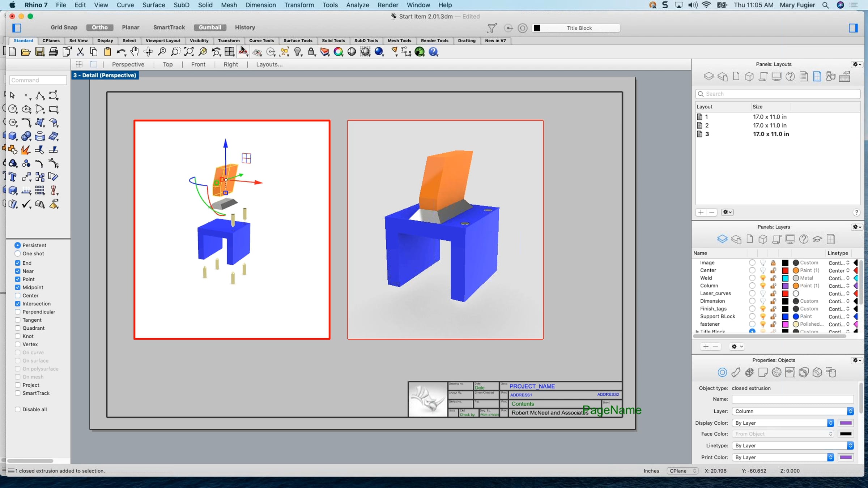Screen dimensions: 868x488
Task: Click the blue Support BLock layer color swatch
Action: point(785,316)
